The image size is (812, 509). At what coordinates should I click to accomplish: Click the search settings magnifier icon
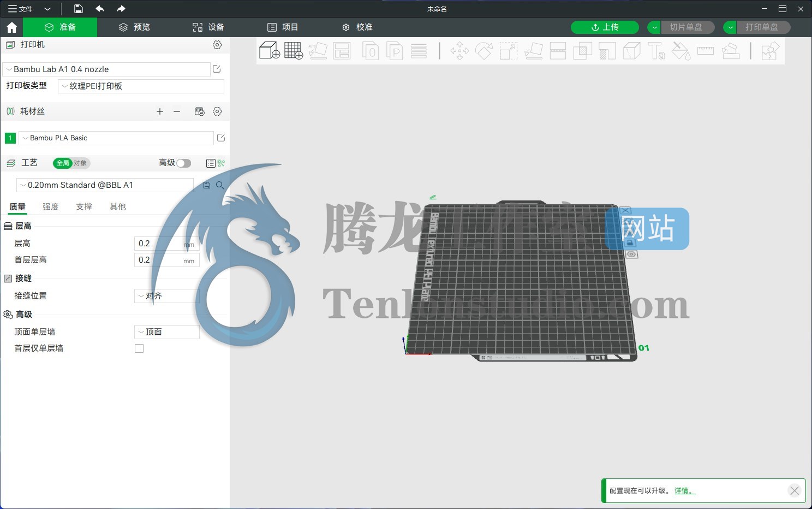point(220,185)
